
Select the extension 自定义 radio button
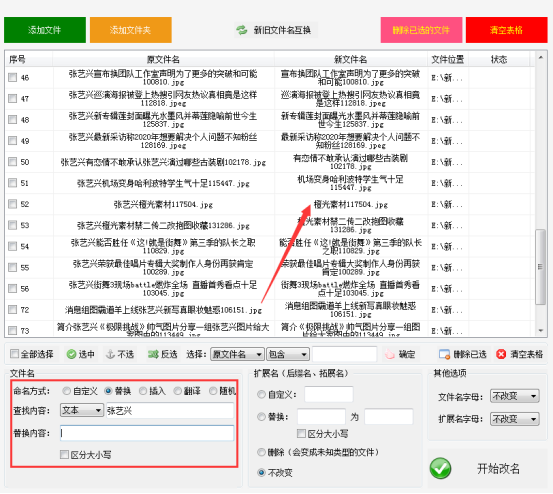point(261,394)
